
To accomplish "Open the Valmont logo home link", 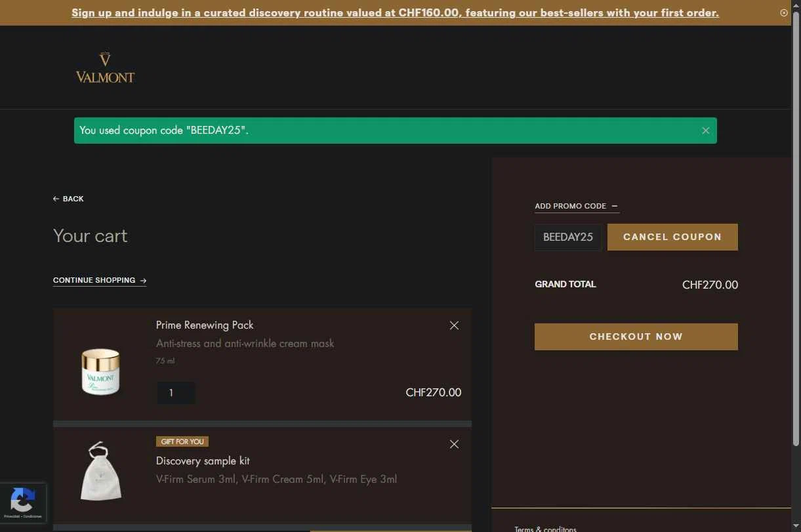I will click(x=105, y=68).
